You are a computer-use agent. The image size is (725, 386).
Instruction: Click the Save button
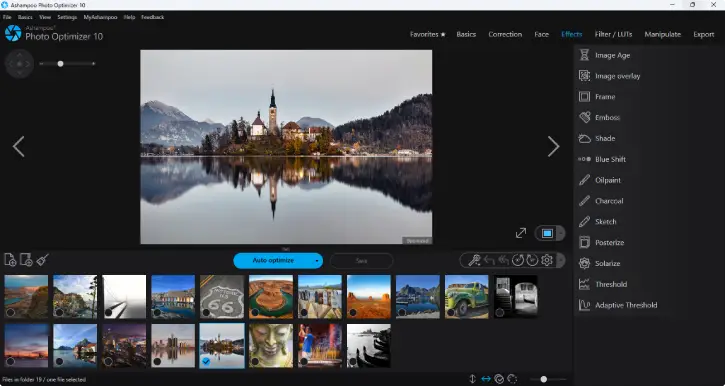click(362, 261)
